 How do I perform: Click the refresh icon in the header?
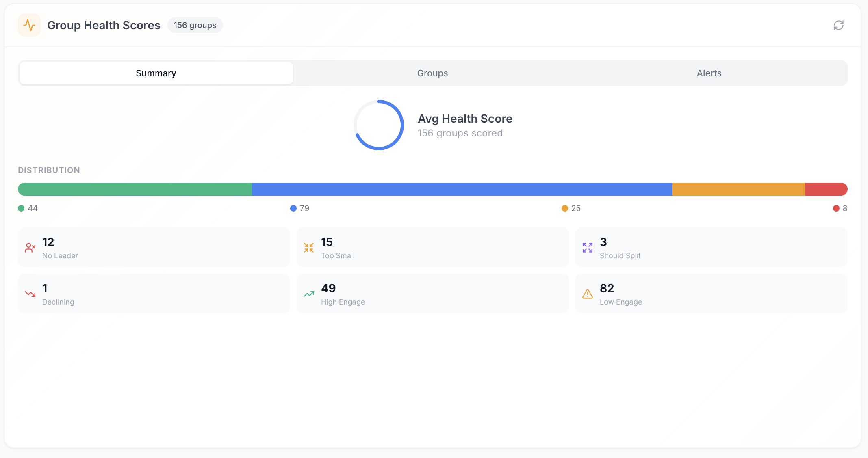pyautogui.click(x=839, y=25)
